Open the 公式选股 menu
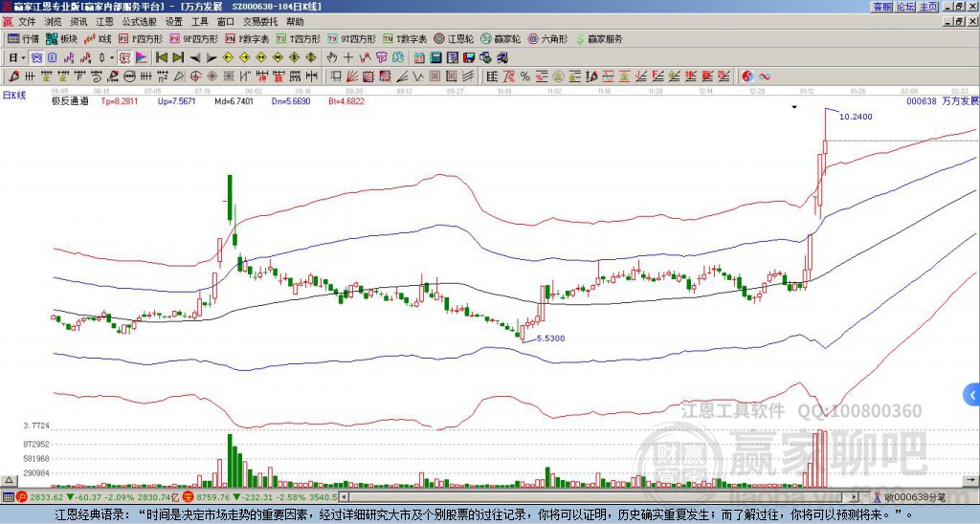The width and height of the screenshot is (980, 524). coord(140,22)
